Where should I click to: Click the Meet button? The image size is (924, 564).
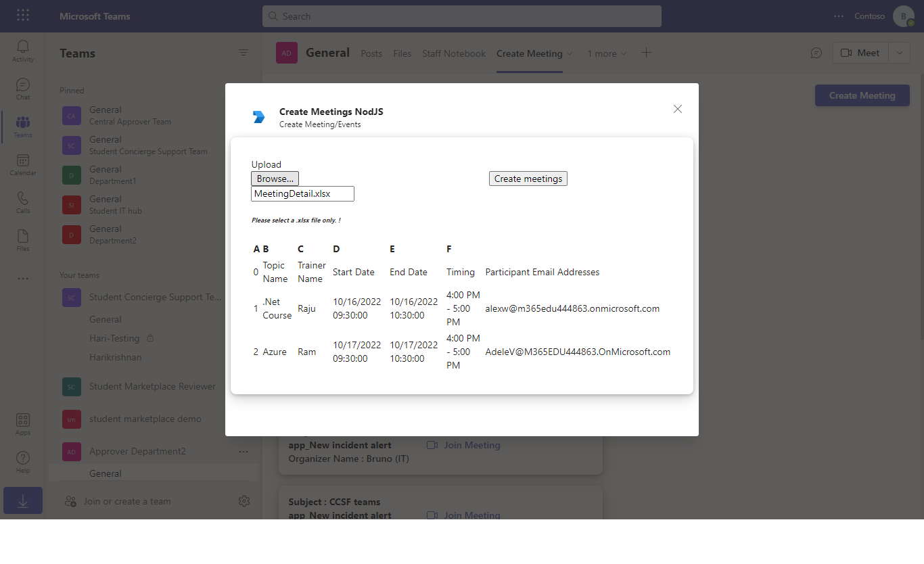pyautogui.click(x=860, y=53)
